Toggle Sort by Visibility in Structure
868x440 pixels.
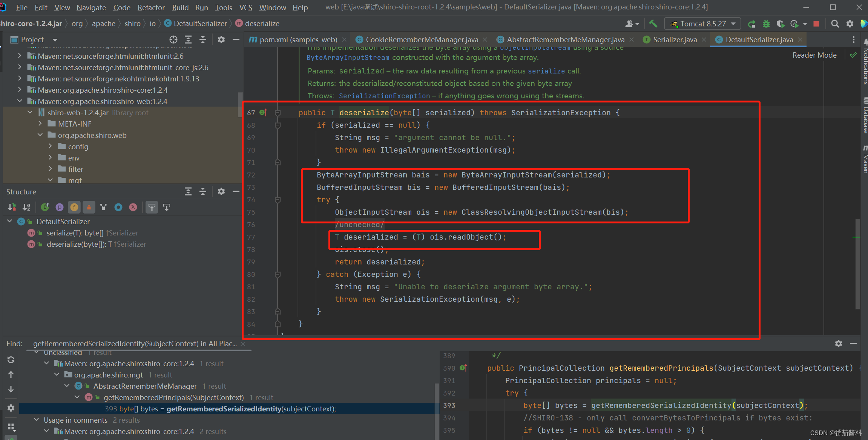[x=12, y=207]
